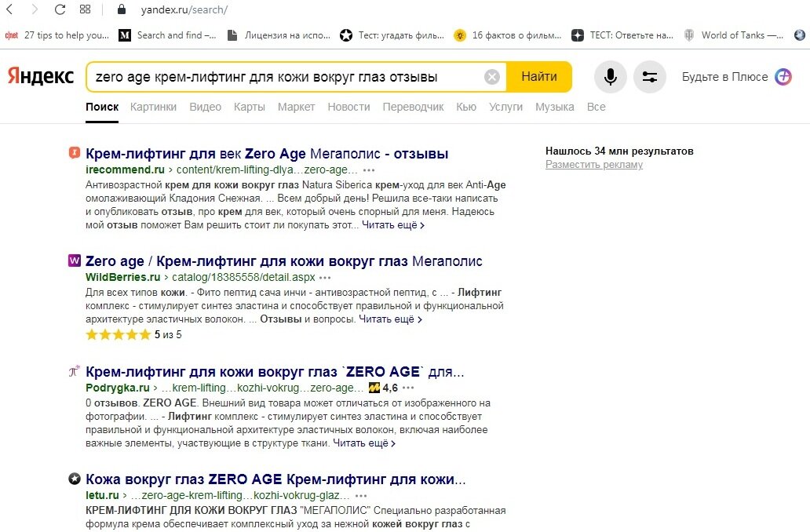Switch to the Карты tab
Screen dimensions: 810x532
pos(249,107)
